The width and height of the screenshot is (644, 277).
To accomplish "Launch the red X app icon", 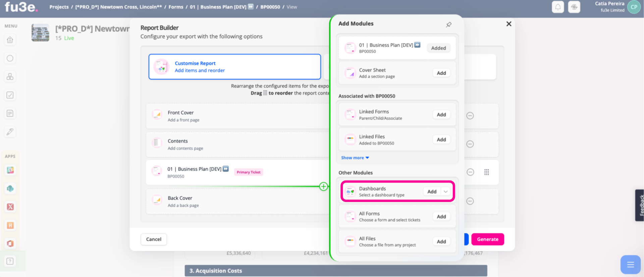I will pos(10,207).
